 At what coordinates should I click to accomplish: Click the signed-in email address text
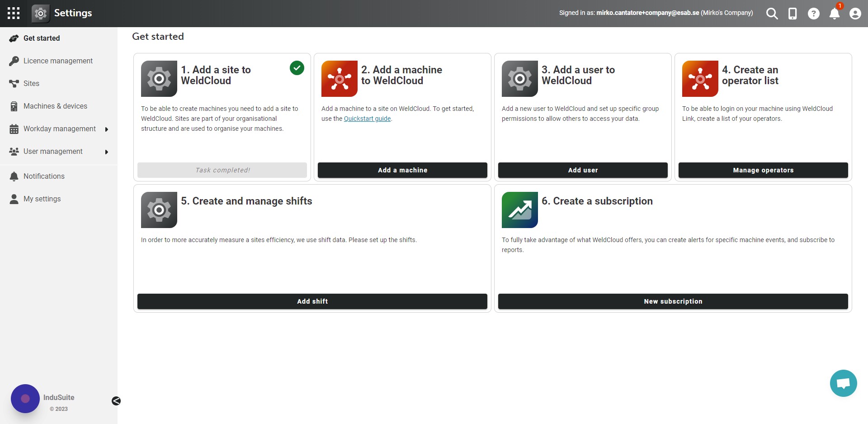[x=648, y=13]
